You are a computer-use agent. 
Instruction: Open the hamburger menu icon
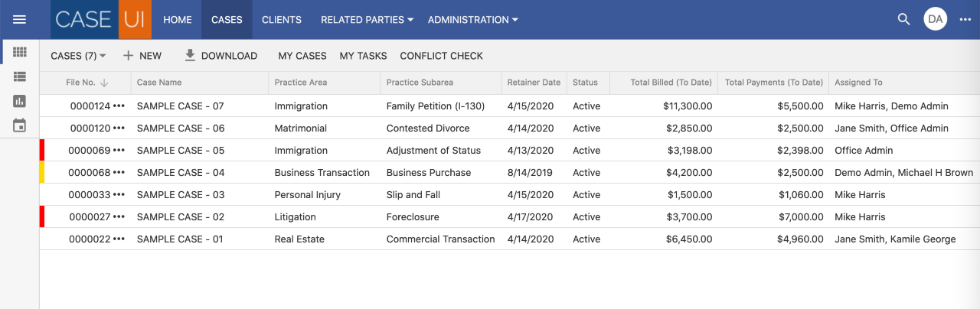click(x=20, y=20)
